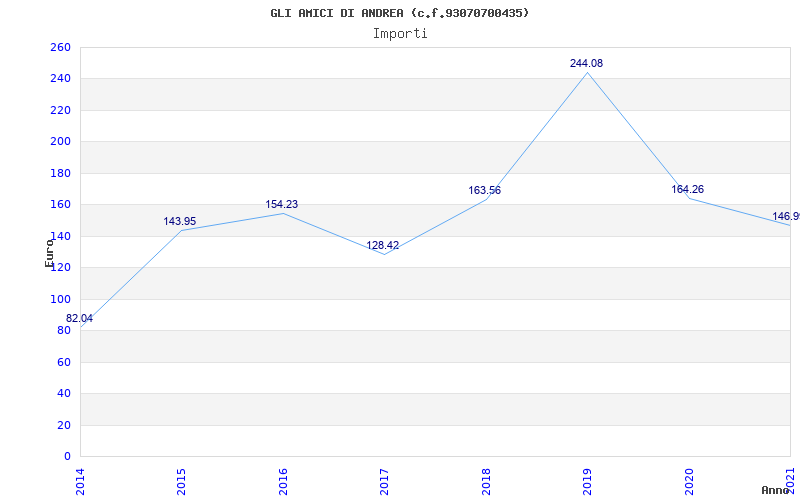This screenshot has width=800, height=500.
Task: Select the 154.23 data label
Action: click(282, 205)
